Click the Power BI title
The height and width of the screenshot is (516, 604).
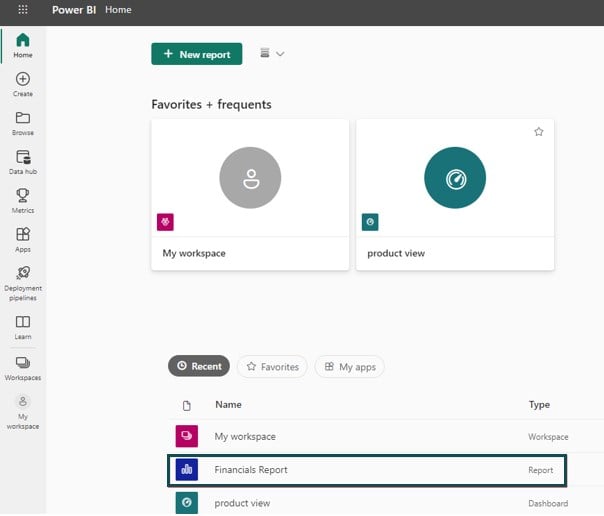[74, 10]
